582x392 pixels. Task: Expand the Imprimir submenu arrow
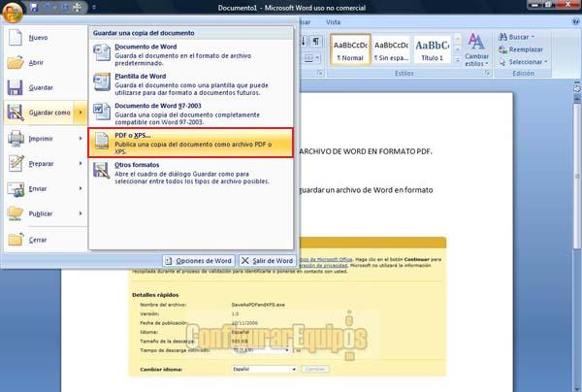pyautogui.click(x=81, y=139)
